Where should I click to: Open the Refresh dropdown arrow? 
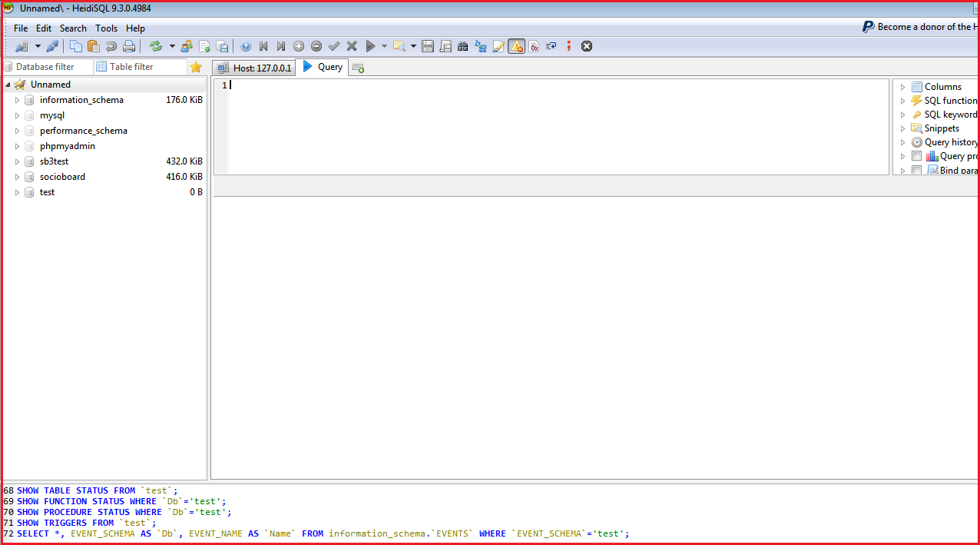coord(172,46)
